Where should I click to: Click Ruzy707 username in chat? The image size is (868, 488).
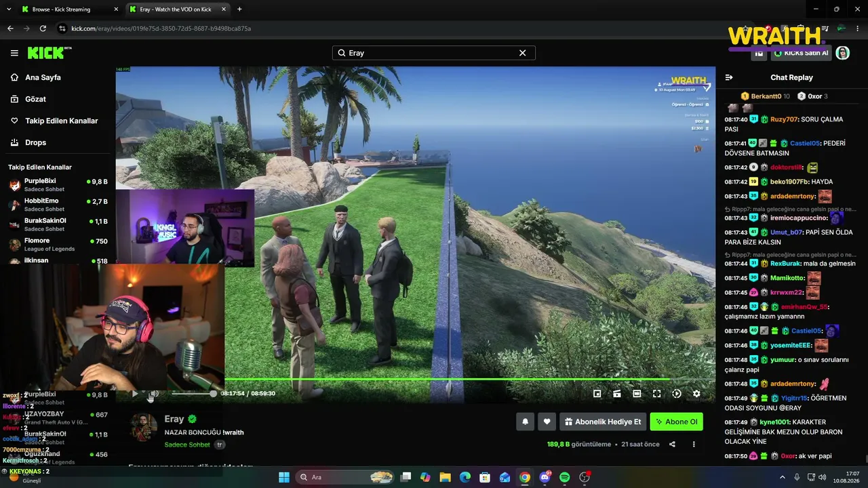(x=784, y=119)
